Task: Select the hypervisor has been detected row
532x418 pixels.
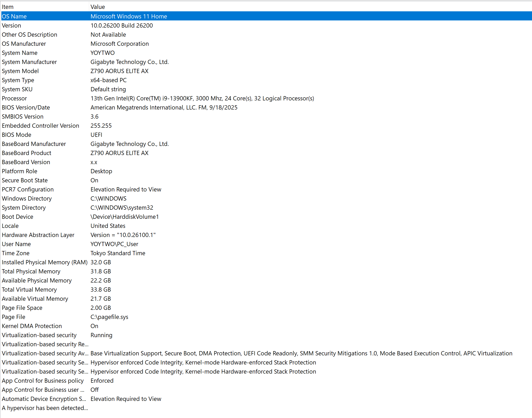Action: 45,408
